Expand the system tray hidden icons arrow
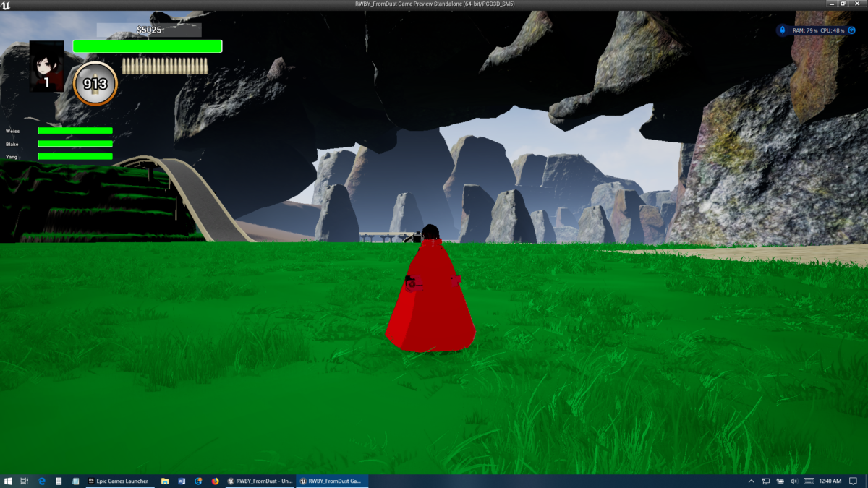Screen dimensions: 868x488 (750, 480)
